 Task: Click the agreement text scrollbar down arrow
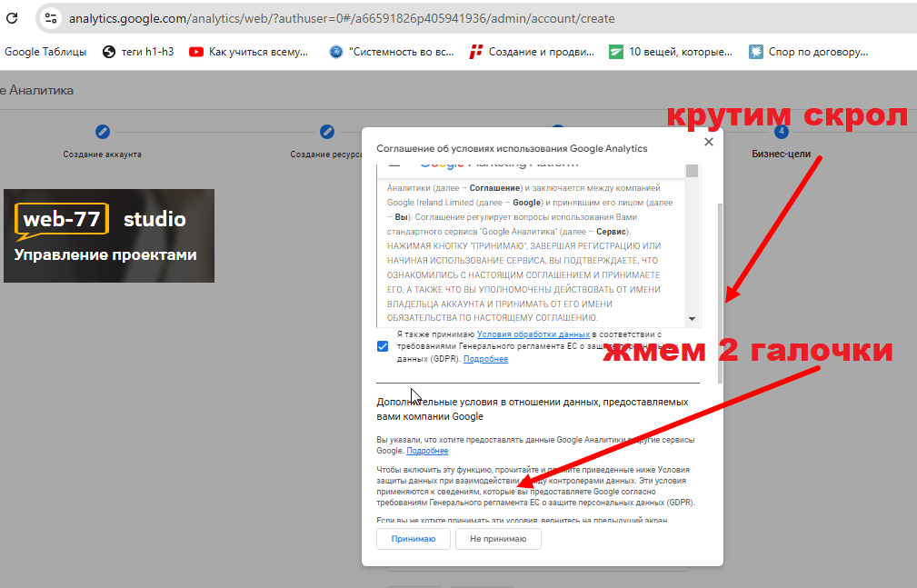[692, 319]
